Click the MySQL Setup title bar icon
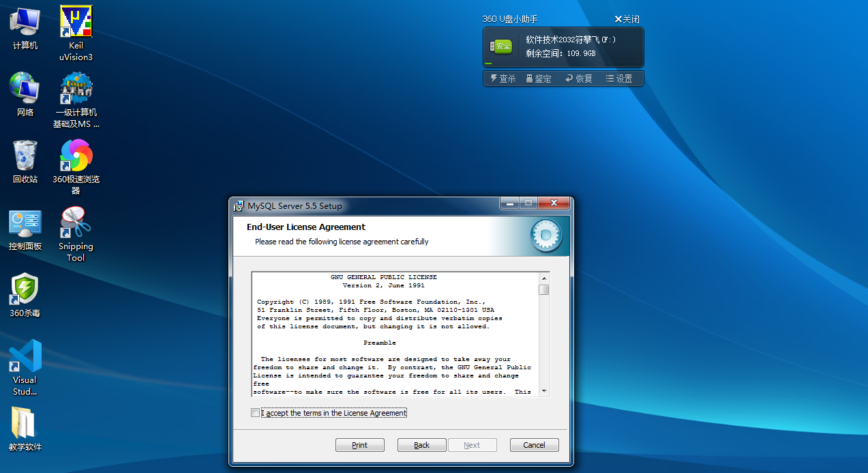This screenshot has height=473, width=868. tap(239, 205)
